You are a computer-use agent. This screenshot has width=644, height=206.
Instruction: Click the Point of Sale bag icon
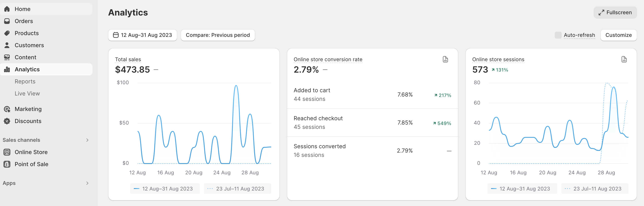(7, 164)
